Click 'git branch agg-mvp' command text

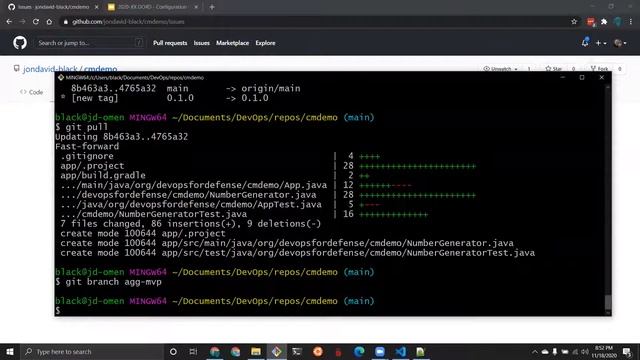pos(113,282)
